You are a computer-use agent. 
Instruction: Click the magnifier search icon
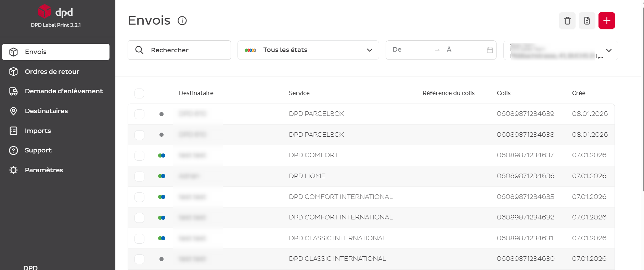pos(139,50)
